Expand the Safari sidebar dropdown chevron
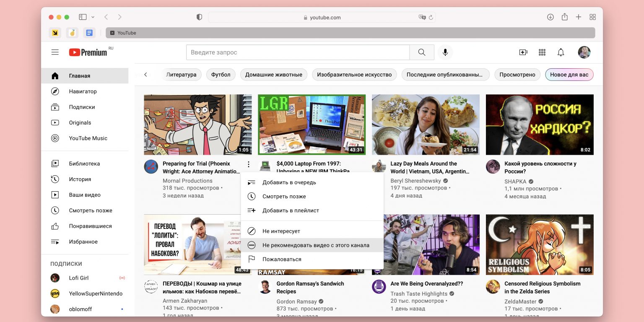This screenshot has width=644, height=322. click(x=93, y=17)
